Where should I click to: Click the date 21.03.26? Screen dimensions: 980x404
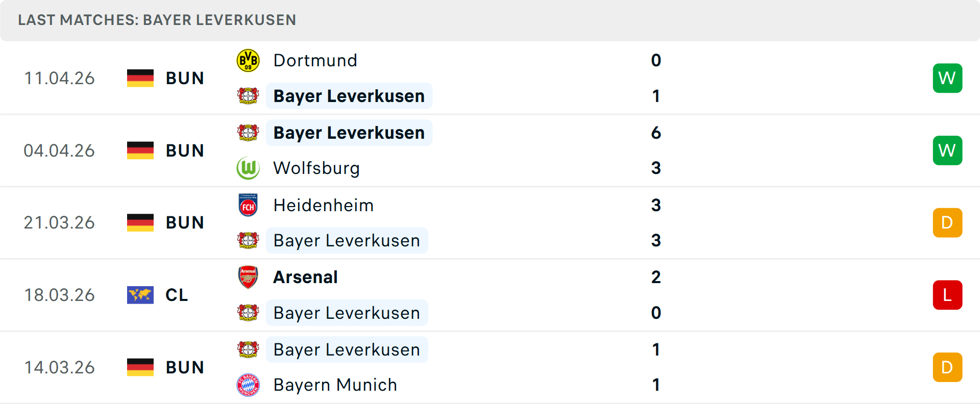tap(59, 222)
